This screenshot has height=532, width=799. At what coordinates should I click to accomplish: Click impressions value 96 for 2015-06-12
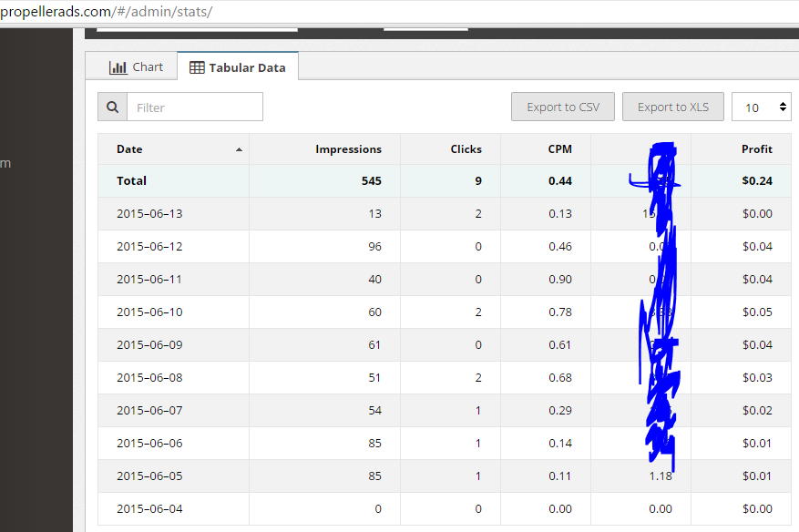point(374,247)
